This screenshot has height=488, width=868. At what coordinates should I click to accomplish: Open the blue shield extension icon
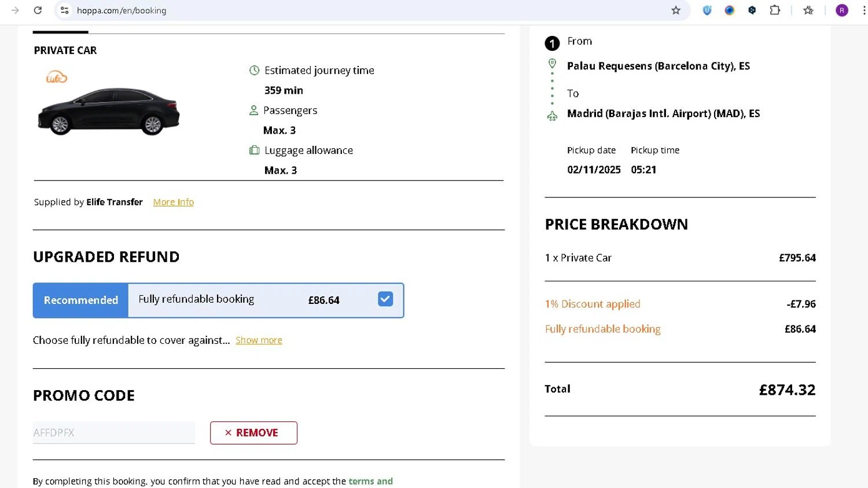[707, 10]
